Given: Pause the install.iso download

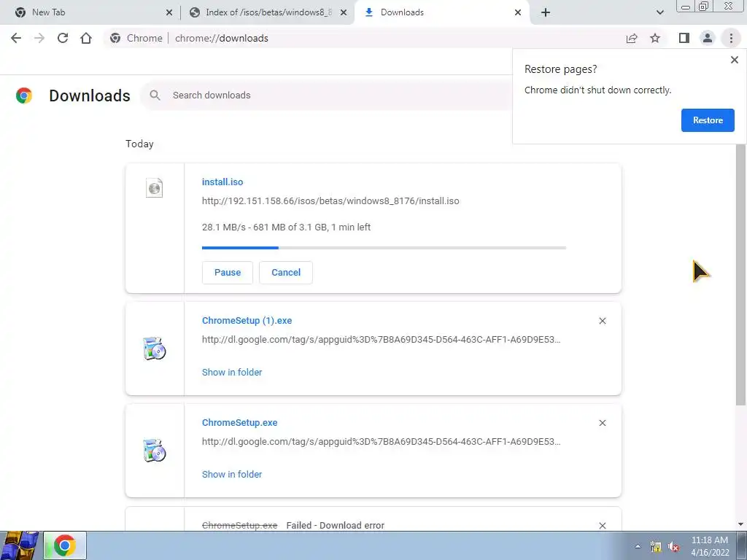Looking at the screenshot, I should 228,273.
